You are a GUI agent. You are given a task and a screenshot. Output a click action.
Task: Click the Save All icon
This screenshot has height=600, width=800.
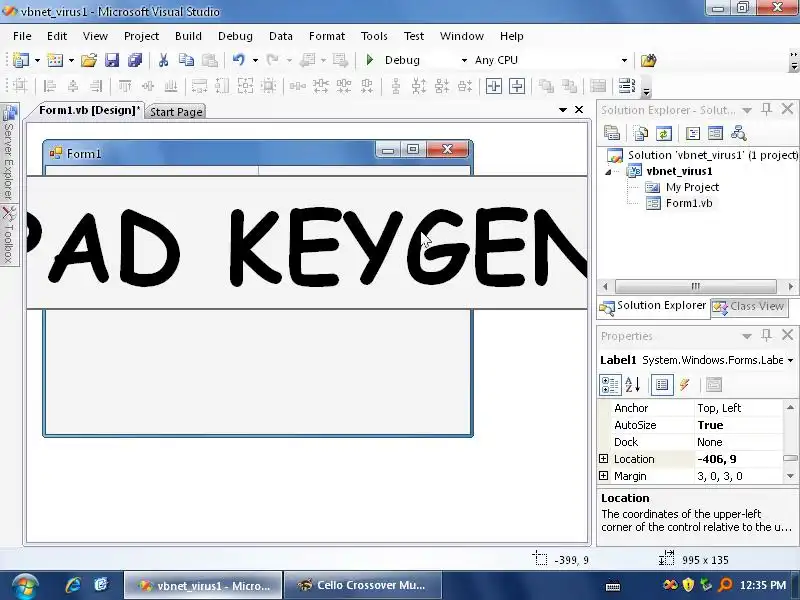pos(135,60)
